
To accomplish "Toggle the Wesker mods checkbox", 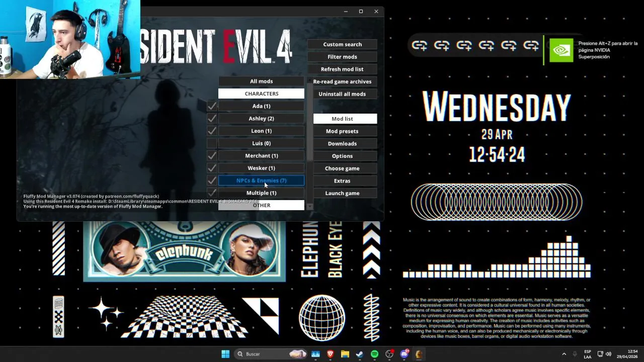I will (x=212, y=168).
